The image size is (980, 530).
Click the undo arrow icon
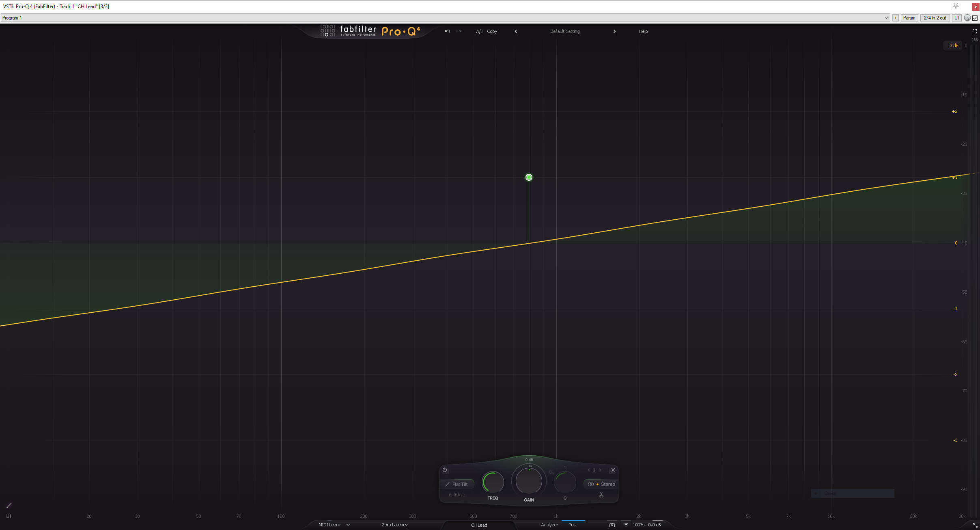coord(447,31)
